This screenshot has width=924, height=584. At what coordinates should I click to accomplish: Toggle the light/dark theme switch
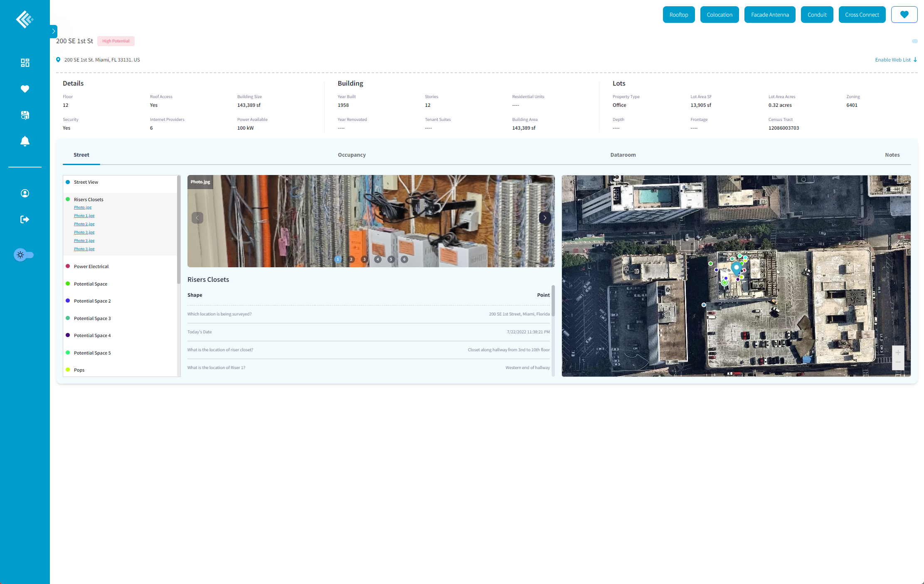pos(24,255)
